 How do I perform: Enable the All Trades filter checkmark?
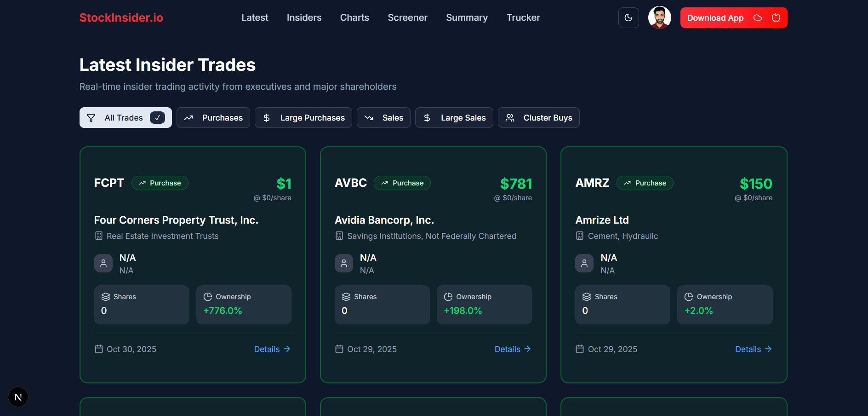[158, 117]
